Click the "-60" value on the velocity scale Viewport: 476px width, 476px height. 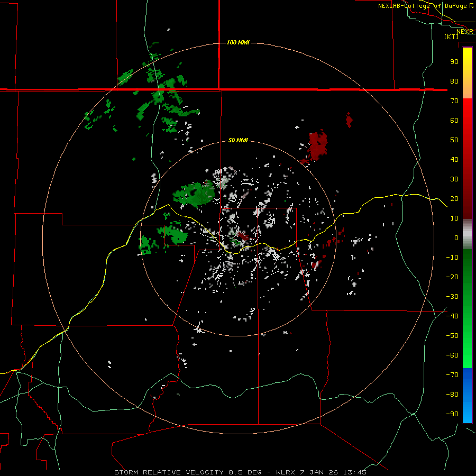coord(452,355)
